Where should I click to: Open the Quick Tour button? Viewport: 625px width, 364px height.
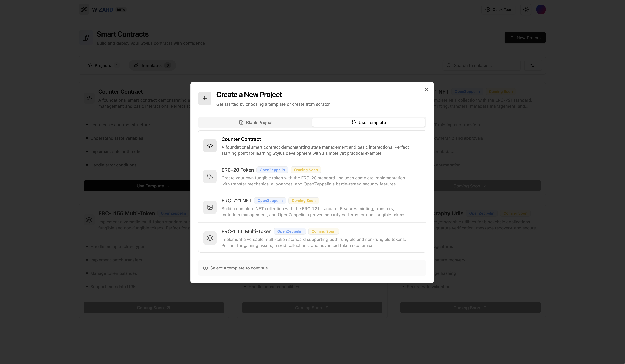point(498,9)
